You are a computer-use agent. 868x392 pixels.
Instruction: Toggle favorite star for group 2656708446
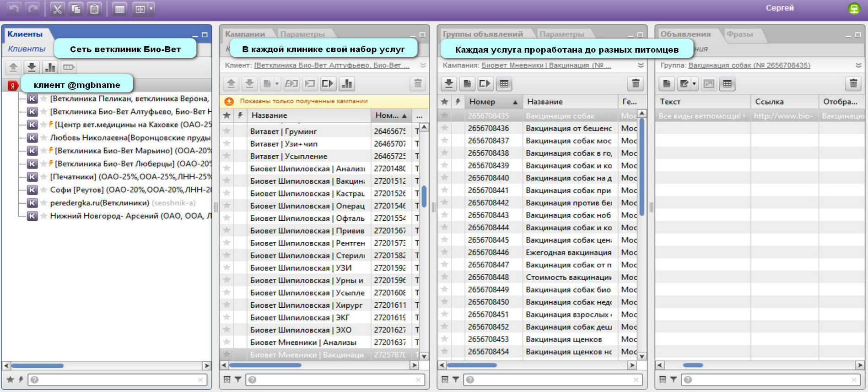[444, 252]
